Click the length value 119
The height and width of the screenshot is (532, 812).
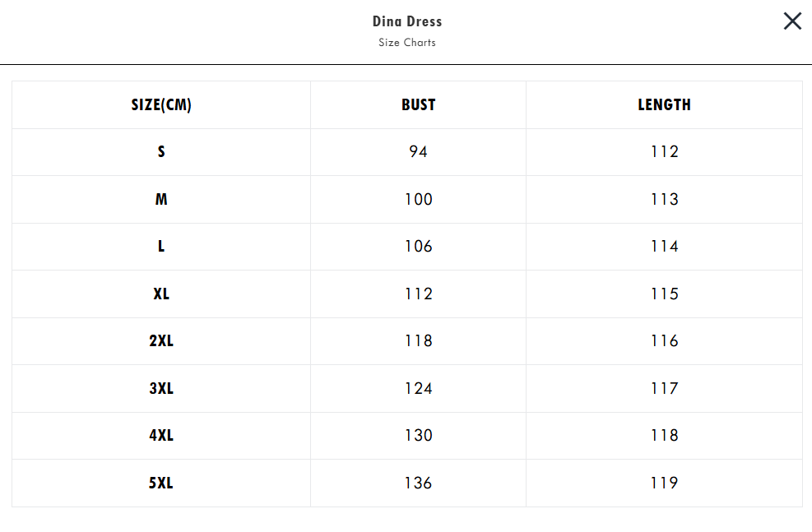pyautogui.click(x=665, y=483)
